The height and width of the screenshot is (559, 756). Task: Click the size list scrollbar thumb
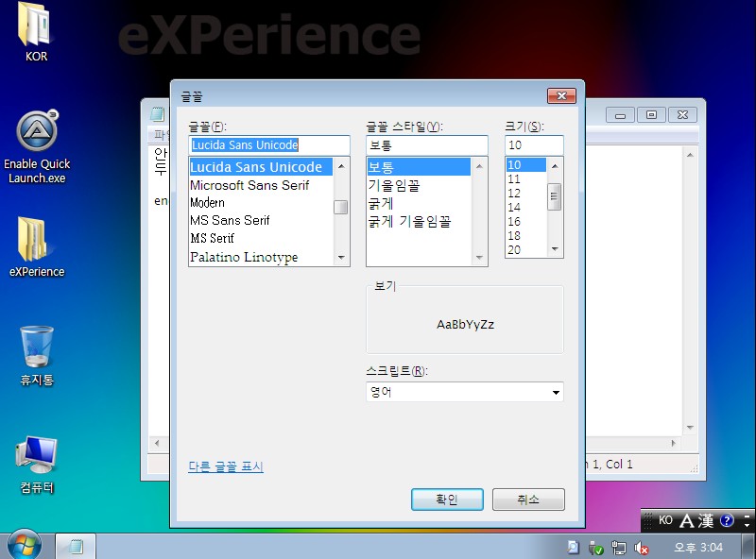tap(555, 196)
